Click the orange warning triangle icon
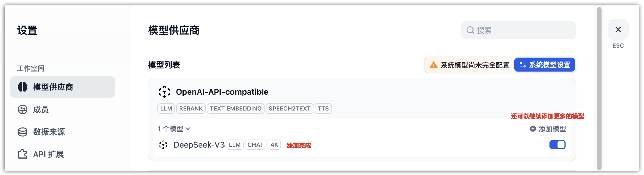Viewport: 644px width, 175px height. point(434,65)
